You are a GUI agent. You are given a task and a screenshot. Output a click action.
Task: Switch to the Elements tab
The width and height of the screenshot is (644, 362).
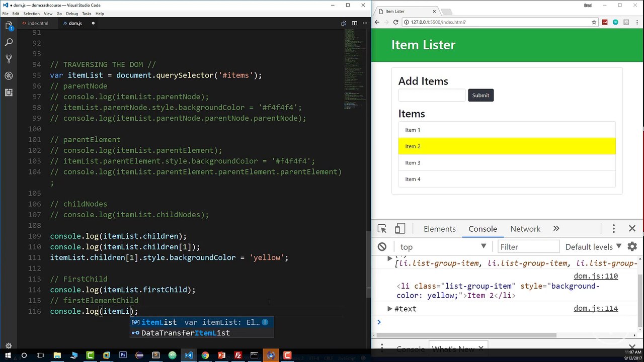point(440,229)
